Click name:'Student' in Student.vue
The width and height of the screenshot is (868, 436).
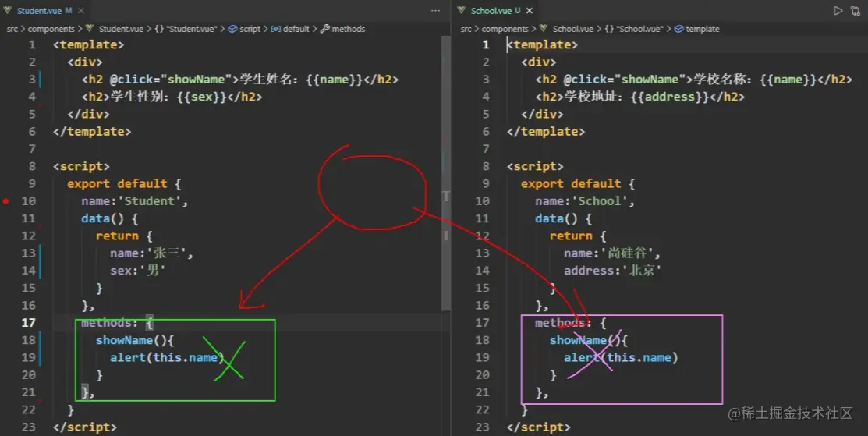pos(134,201)
